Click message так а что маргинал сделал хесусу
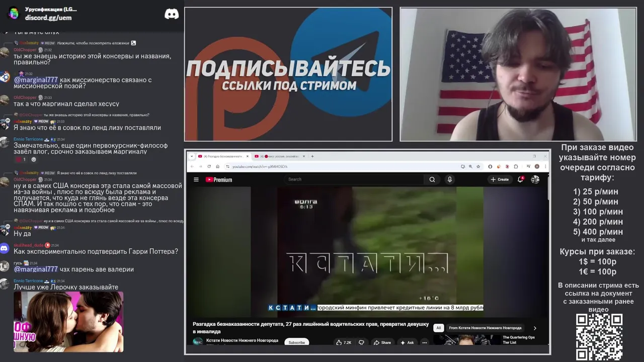This screenshot has height=362, width=644. [x=66, y=104]
